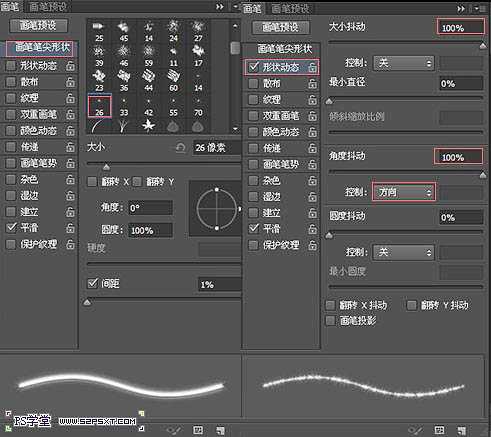Toggle lock icon for 平滑 in left panel
Viewport: 491px width, 437px height.
pyautogui.click(x=70, y=228)
